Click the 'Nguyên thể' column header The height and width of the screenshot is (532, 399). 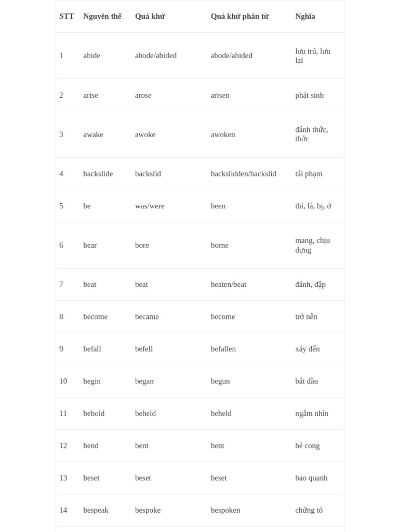(x=102, y=16)
